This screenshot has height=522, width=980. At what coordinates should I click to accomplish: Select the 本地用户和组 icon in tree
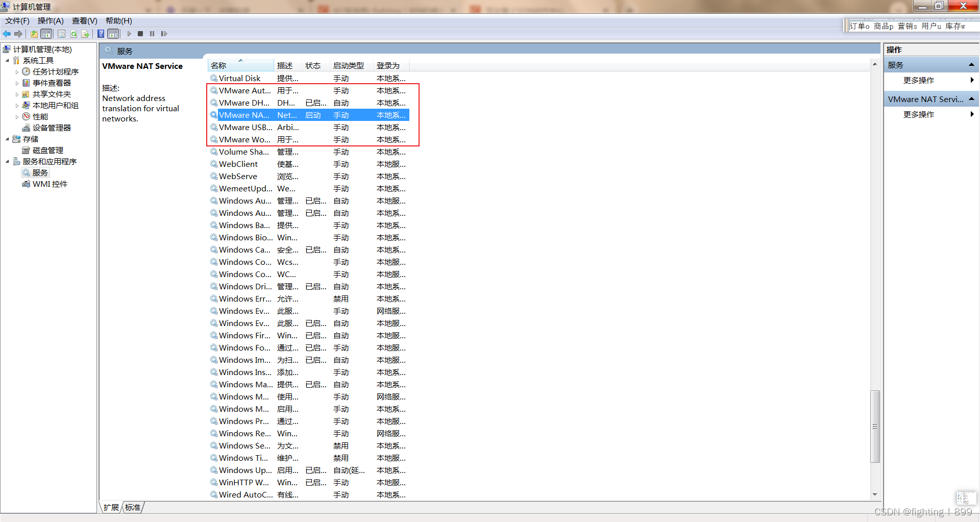coord(26,106)
